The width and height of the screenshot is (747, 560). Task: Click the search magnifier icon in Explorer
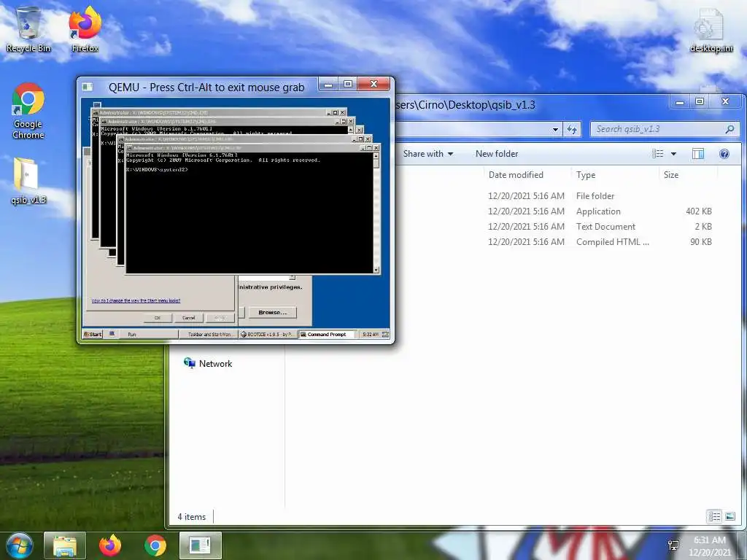(729, 129)
